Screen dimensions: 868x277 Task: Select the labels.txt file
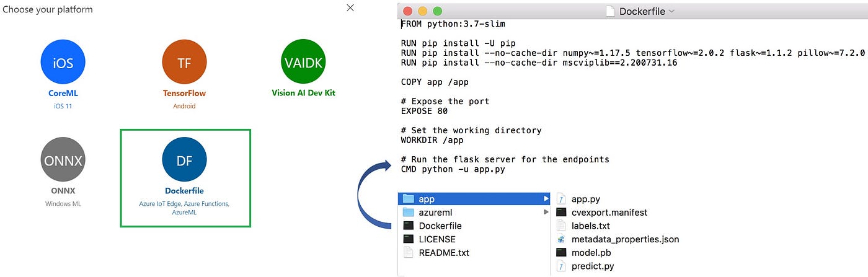click(590, 226)
